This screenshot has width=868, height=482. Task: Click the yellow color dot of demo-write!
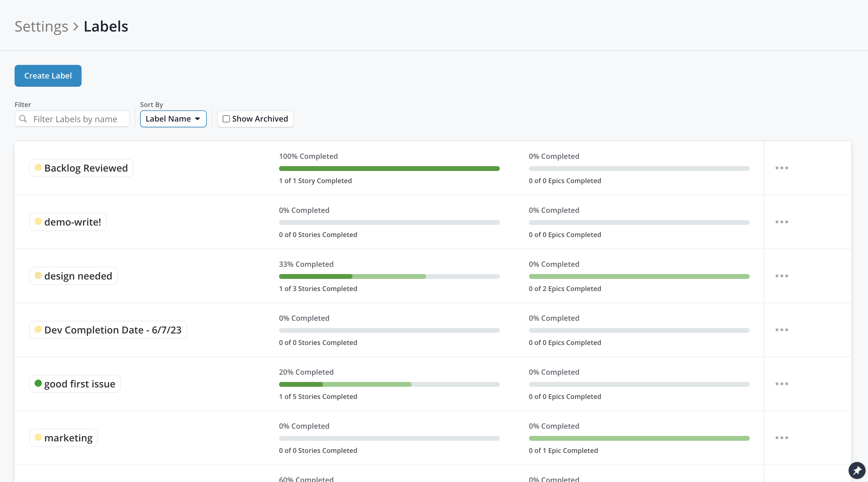tap(38, 221)
